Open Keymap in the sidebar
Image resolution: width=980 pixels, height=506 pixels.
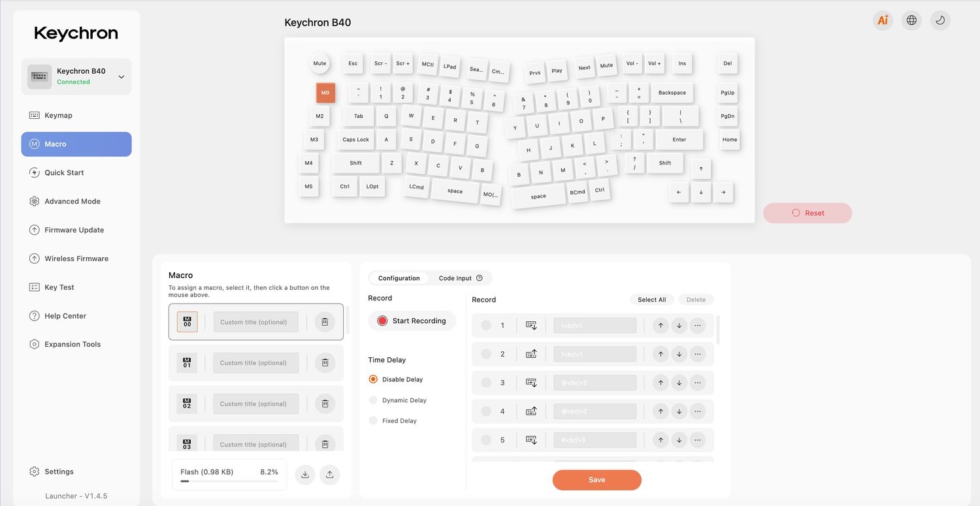click(76, 116)
